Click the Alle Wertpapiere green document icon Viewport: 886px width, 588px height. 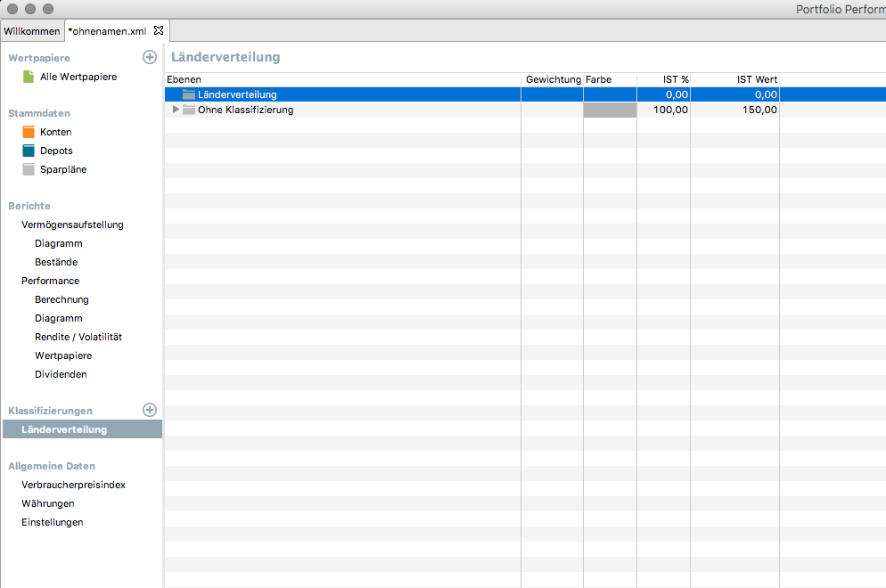tap(29, 77)
